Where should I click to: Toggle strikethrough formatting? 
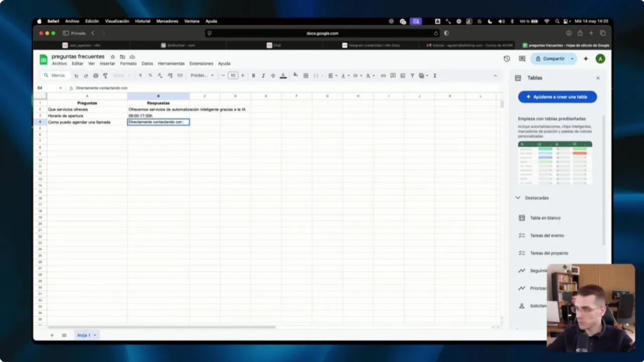(273, 75)
